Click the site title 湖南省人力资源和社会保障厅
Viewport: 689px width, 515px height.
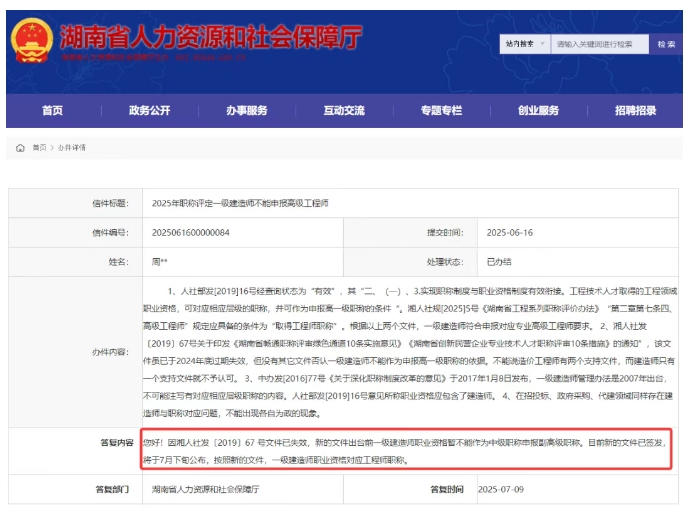tap(210, 40)
